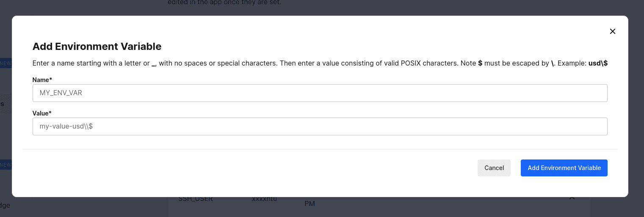This screenshot has height=217, width=644.
Task: Select the SSH_USER variable name behind dialog
Action: (x=195, y=198)
